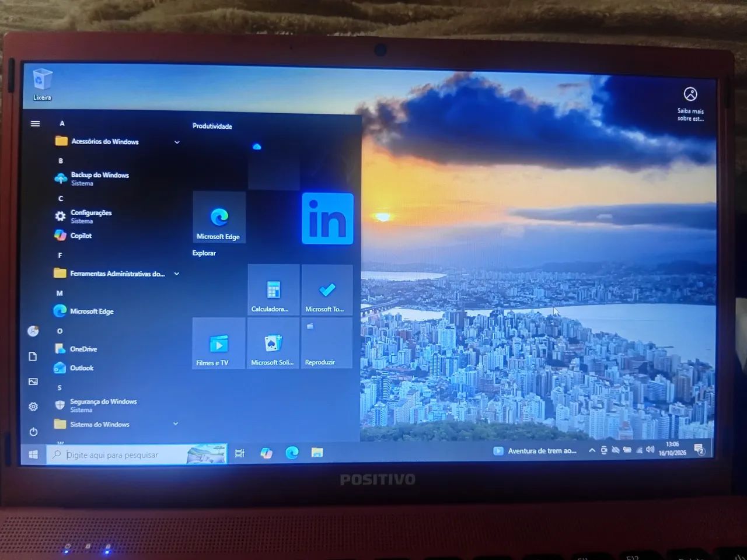Launch the Filmes e TV tile
Screen dimensions: 747x560
pyautogui.click(x=219, y=344)
